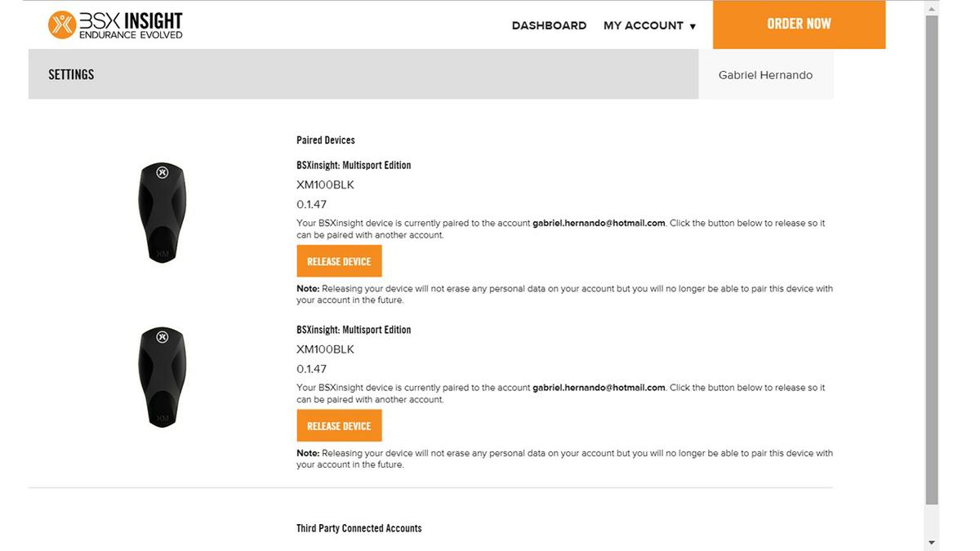Click the email address in second device description
The width and height of the screenshot is (980, 551).
599,388
